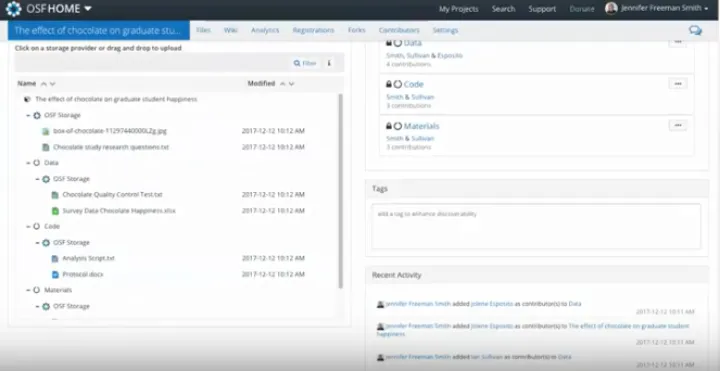
Task: Click the Analysis Script.txt file icon
Action: click(55, 259)
